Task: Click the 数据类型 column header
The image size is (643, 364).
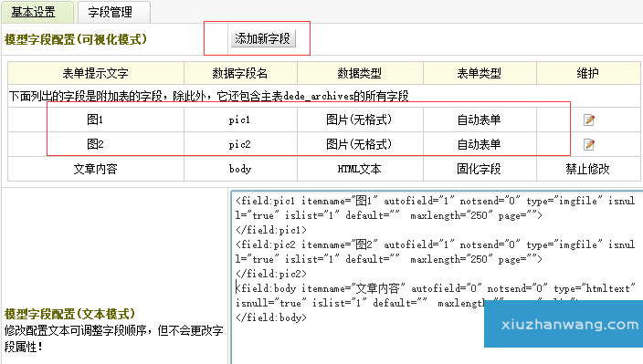Action: (x=360, y=73)
